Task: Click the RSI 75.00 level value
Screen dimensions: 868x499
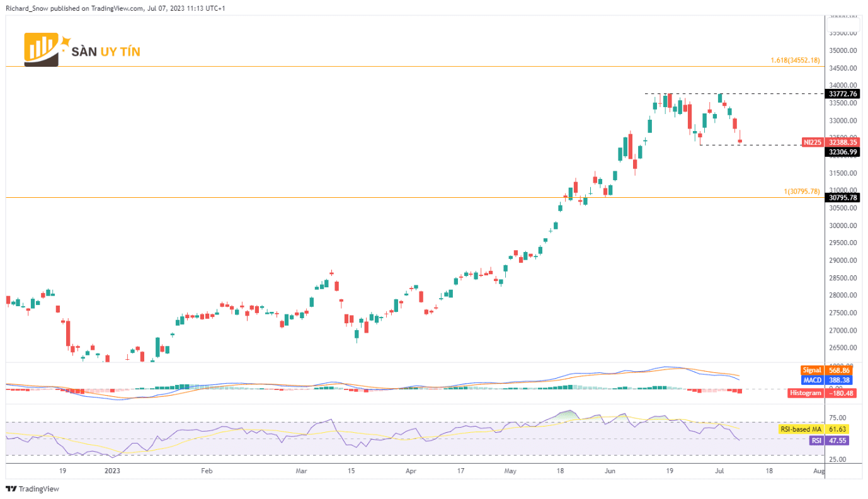Action: point(837,418)
